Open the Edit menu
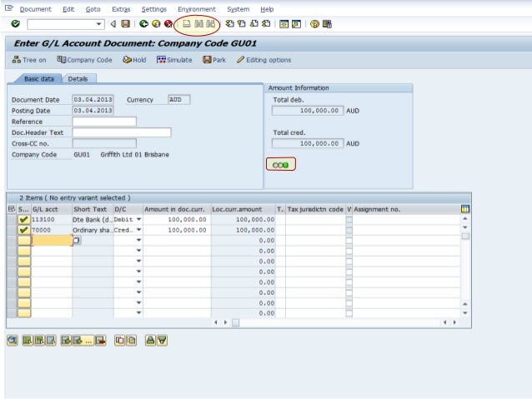532x399 pixels. click(68, 9)
